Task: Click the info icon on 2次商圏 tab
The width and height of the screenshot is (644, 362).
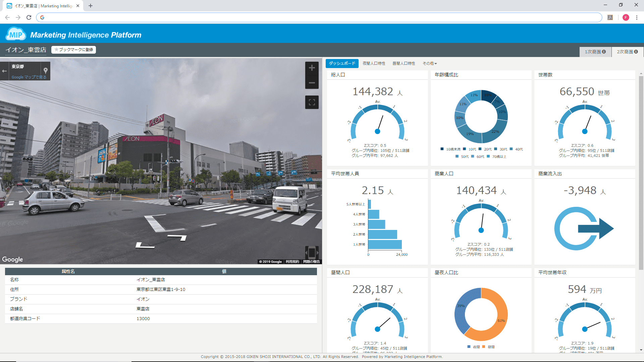Action: (x=636, y=52)
